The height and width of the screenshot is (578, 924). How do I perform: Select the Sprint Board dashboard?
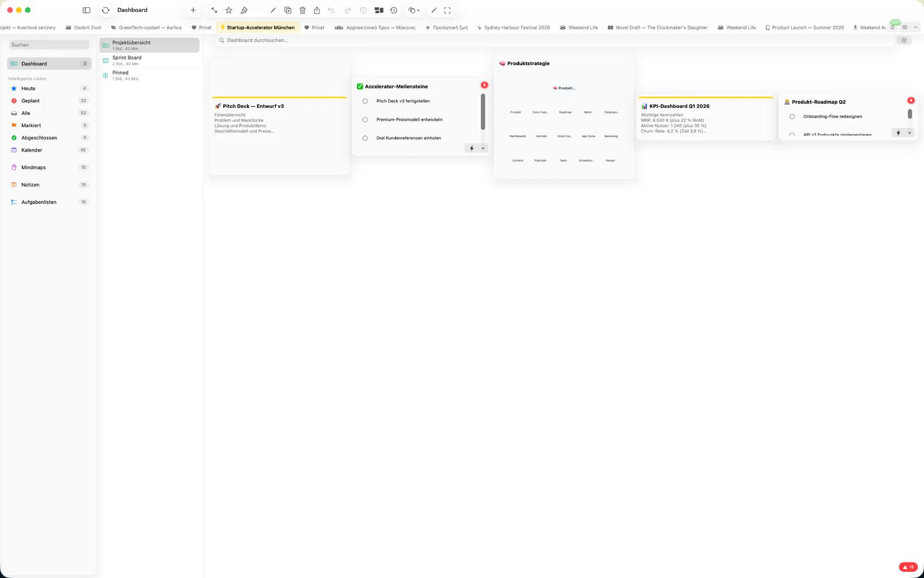pyautogui.click(x=149, y=61)
